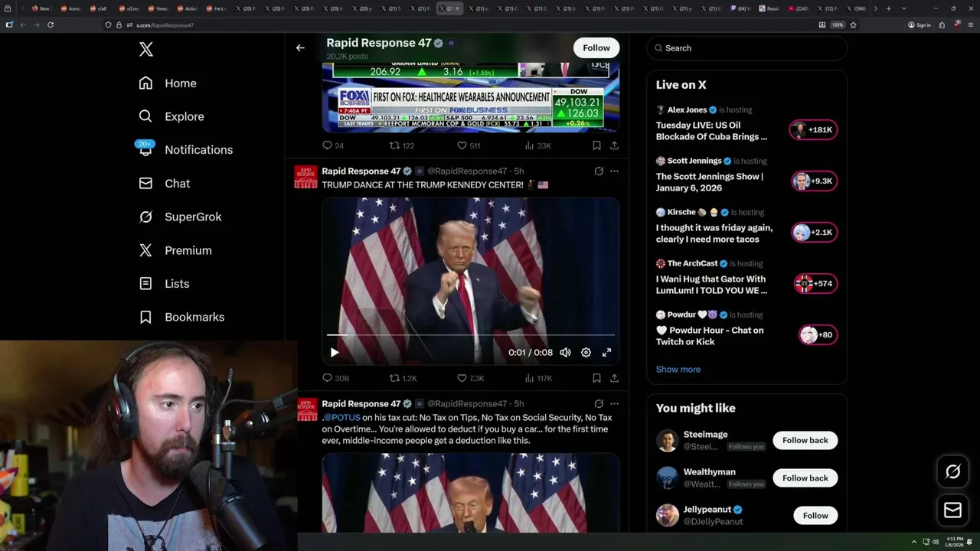980x551 pixels.
Task: Reload the page in browser toolbar
Action: tap(51, 24)
